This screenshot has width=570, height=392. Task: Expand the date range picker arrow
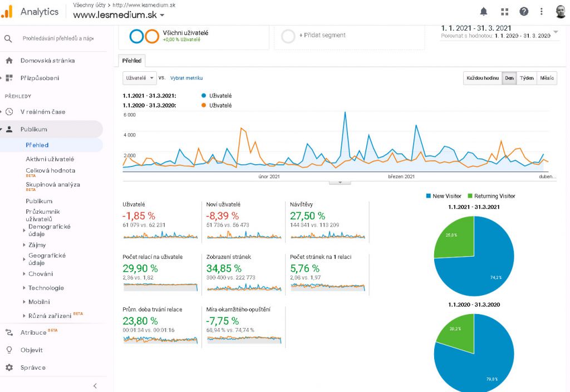[556, 32]
